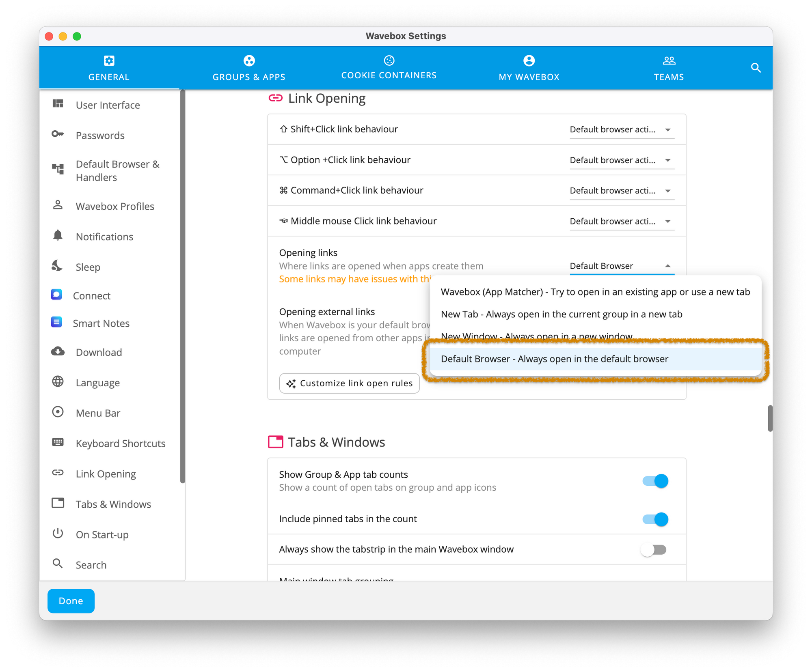Click the Tabs & Windows sidebar icon
The image size is (812, 672).
pyautogui.click(x=58, y=503)
